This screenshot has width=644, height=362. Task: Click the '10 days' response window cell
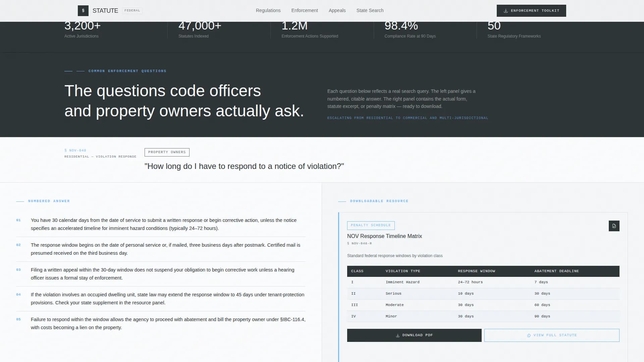pos(466,294)
